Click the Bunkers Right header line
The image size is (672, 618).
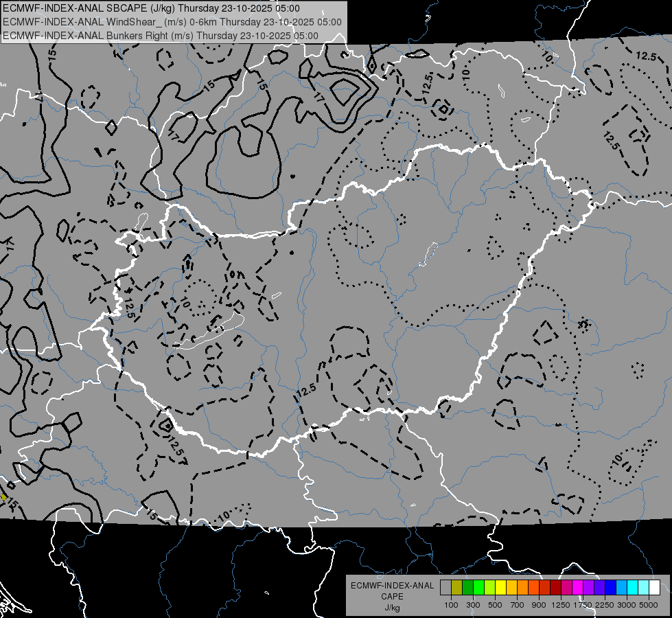coord(161,36)
